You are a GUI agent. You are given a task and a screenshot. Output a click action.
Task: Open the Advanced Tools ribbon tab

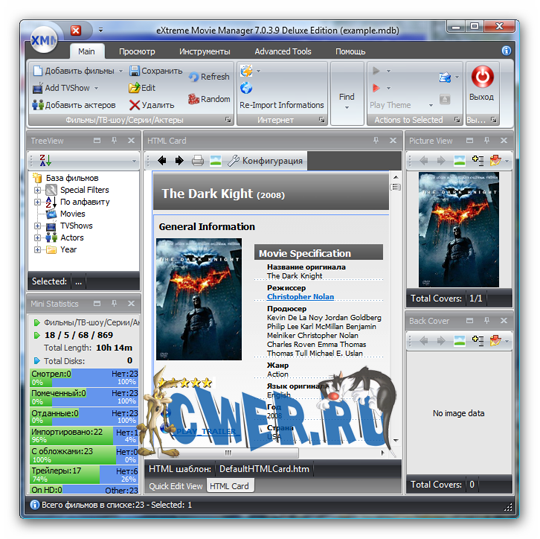[283, 51]
